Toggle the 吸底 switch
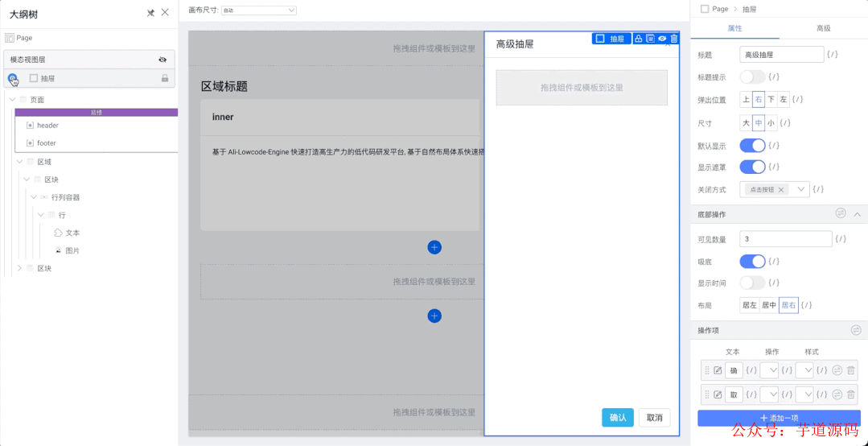 752,261
